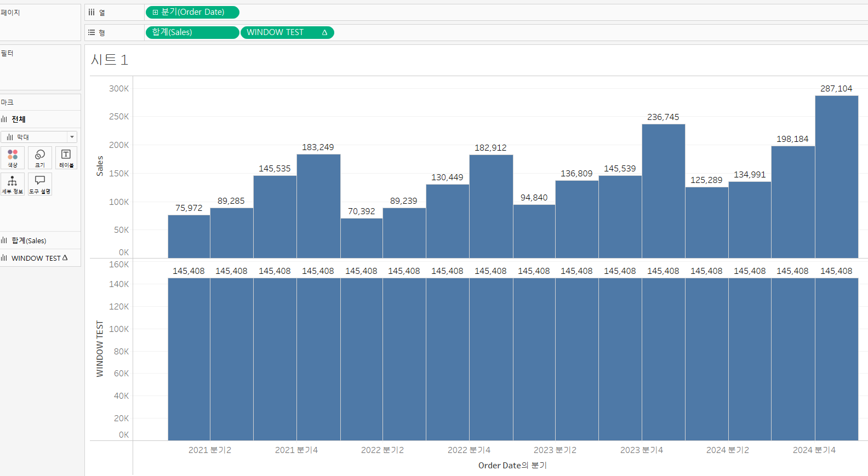
Task: Click the 125,289 bar label
Action: click(x=706, y=180)
